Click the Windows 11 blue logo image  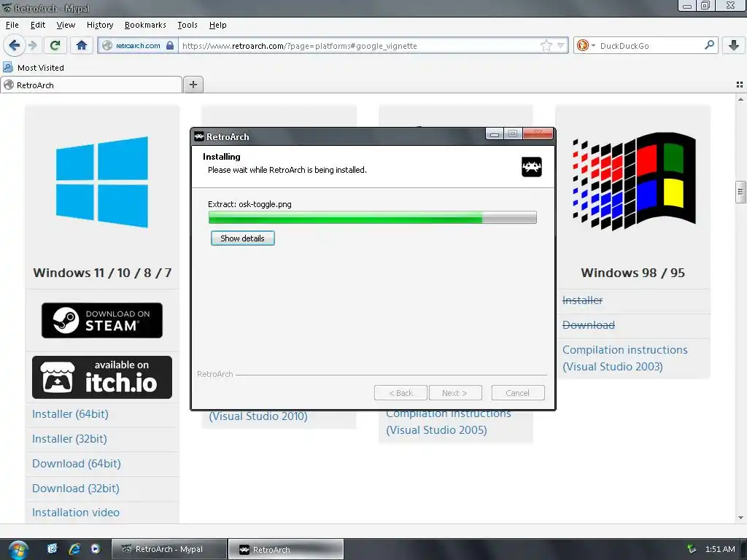click(102, 182)
